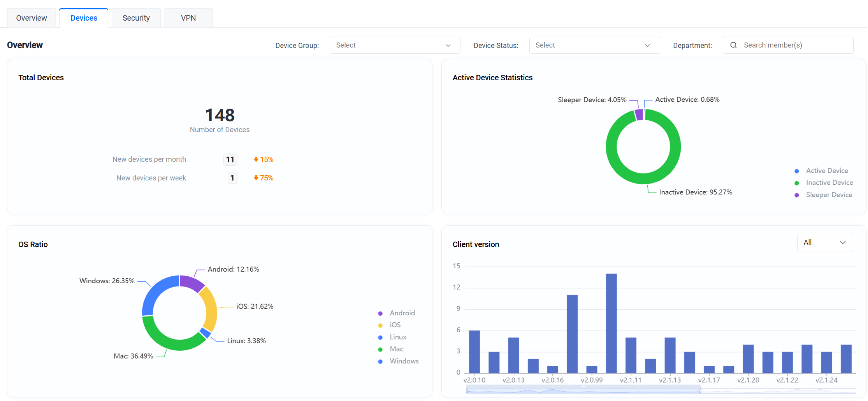Open the Client version All dropdown
This screenshot has width=868, height=401.
tap(825, 242)
